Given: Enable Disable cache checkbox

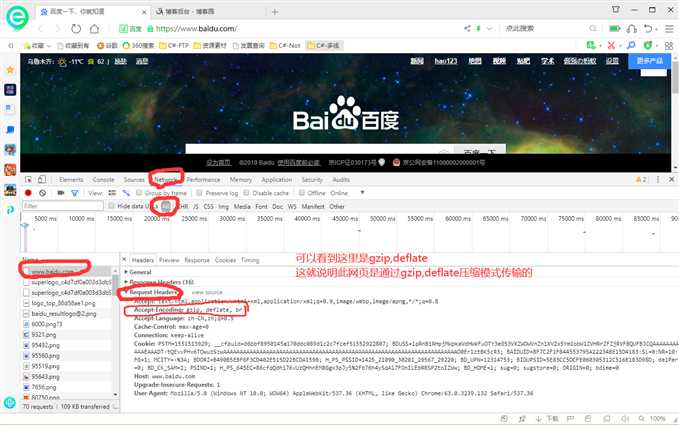Looking at the screenshot, I should point(246,193).
